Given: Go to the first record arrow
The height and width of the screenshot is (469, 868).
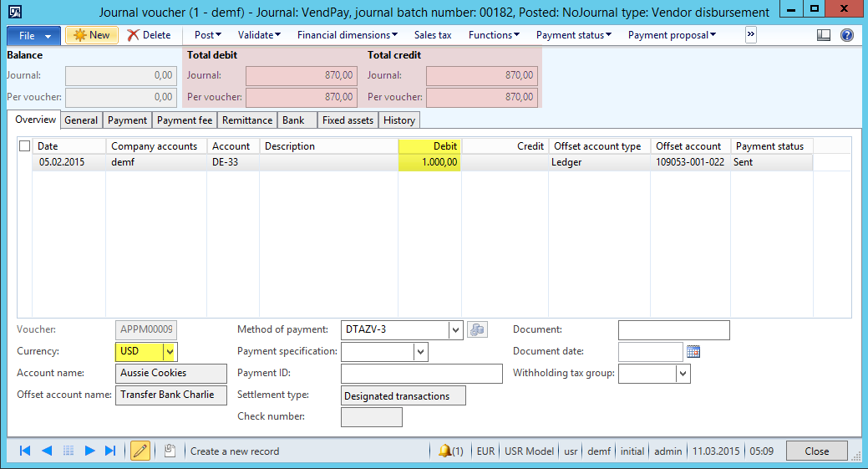Looking at the screenshot, I should [x=25, y=451].
